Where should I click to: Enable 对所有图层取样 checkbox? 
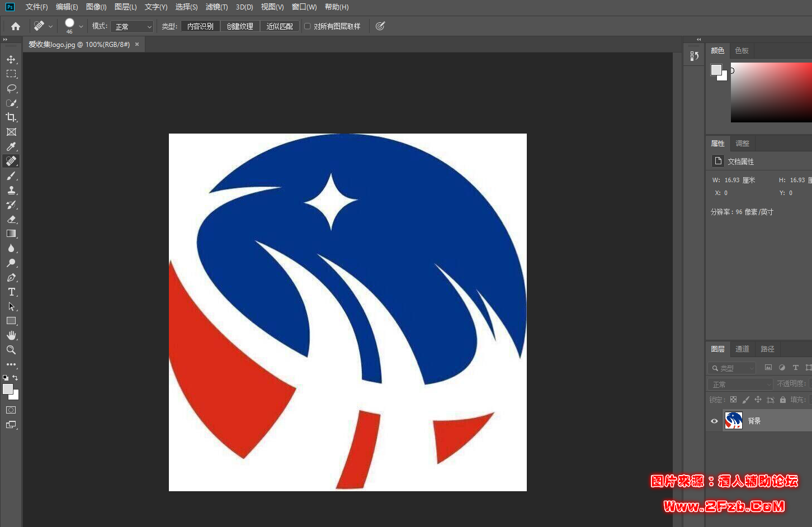pyautogui.click(x=308, y=26)
